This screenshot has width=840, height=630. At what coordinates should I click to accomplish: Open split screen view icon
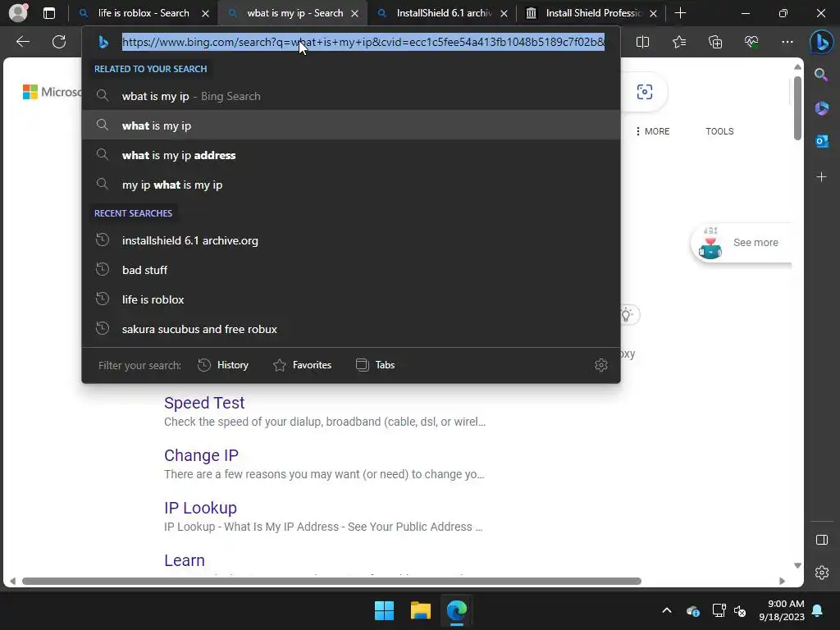[x=642, y=42]
